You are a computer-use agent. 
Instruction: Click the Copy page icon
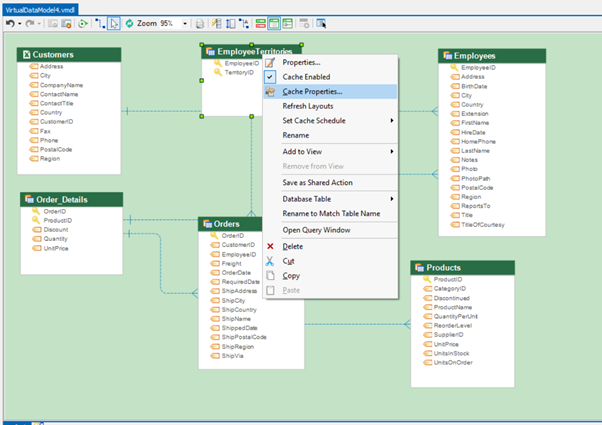(x=270, y=276)
